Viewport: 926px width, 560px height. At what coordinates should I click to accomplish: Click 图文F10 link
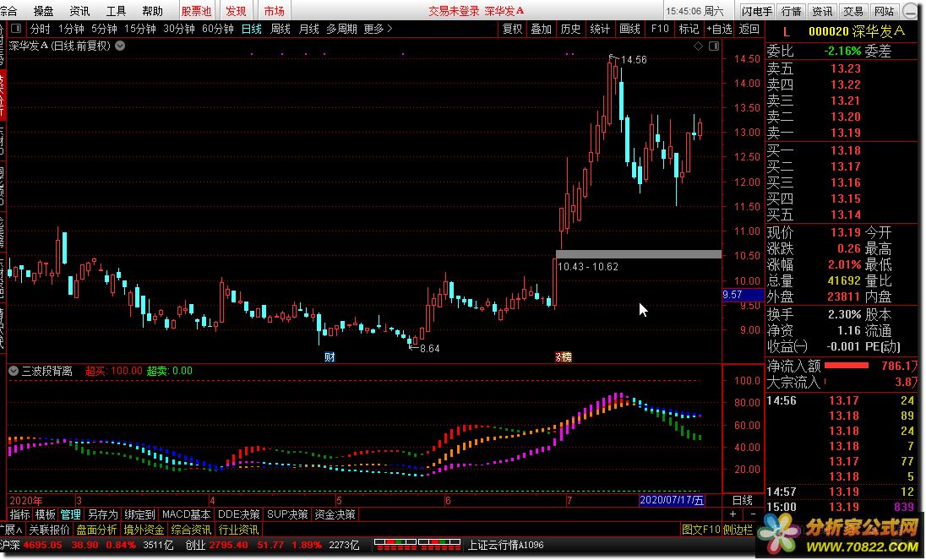point(700,530)
